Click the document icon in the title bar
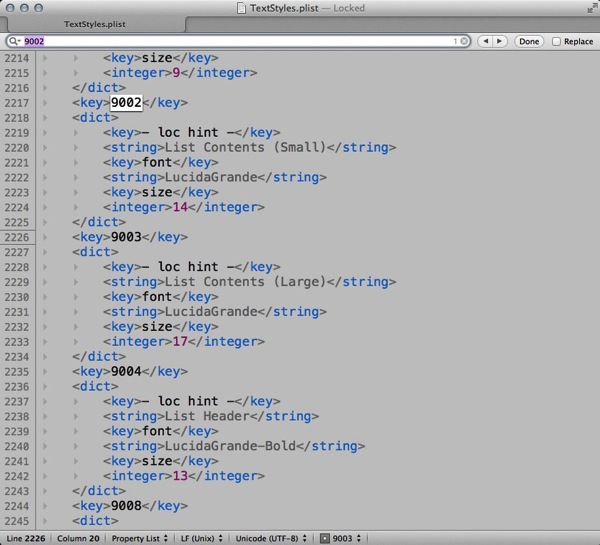 tap(241, 8)
